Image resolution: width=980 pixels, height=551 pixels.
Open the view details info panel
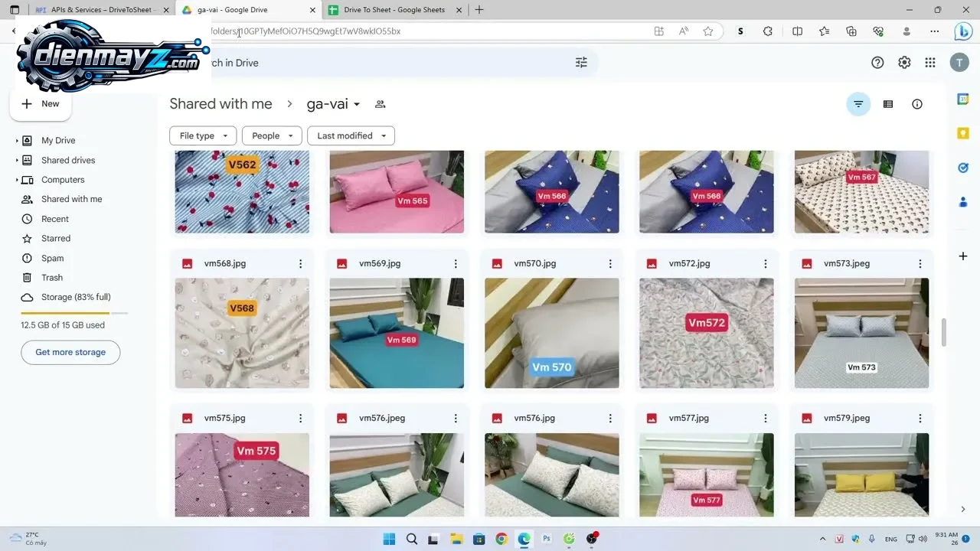917,104
